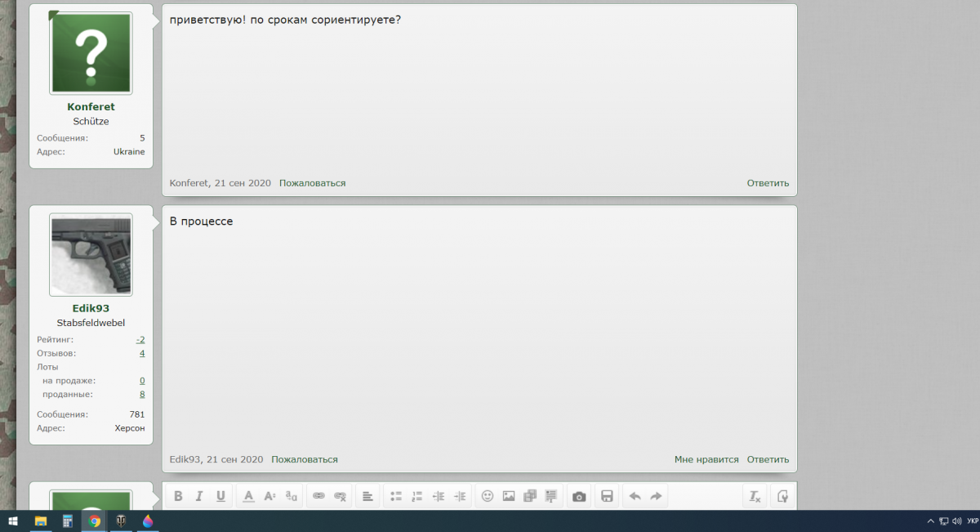Remove formatting with Tx icon

755,496
